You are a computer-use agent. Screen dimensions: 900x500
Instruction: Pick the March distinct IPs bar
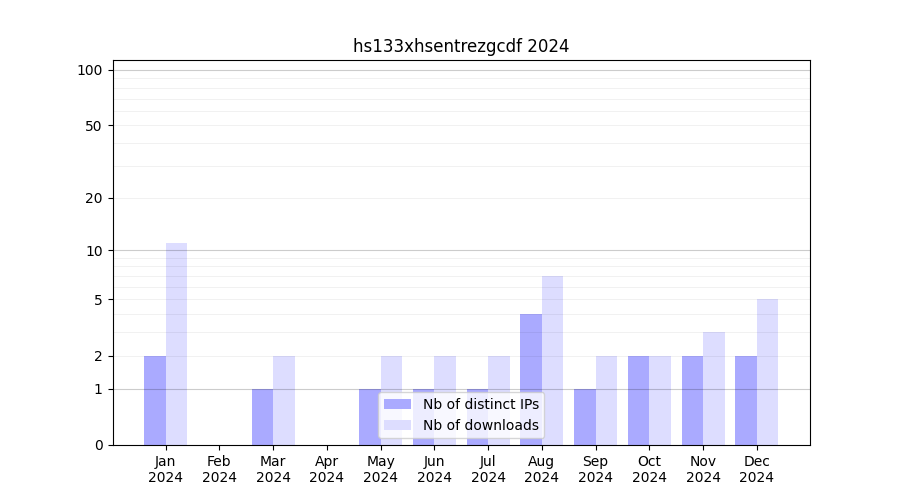click(x=262, y=416)
